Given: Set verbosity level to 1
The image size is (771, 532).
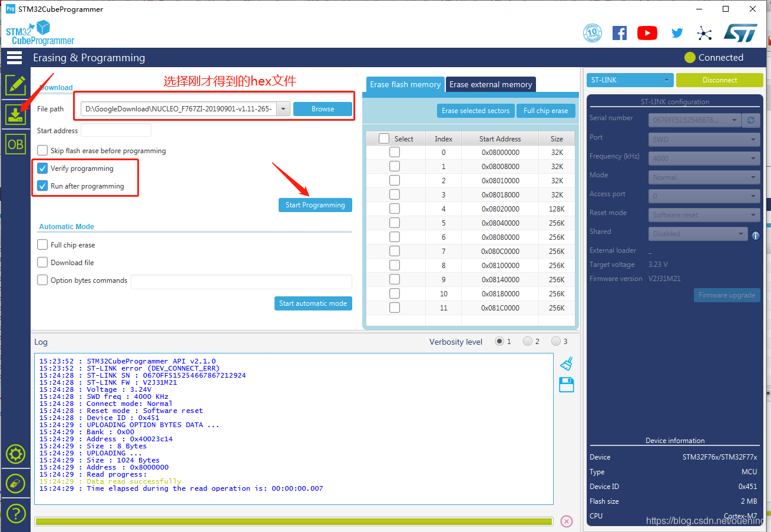Looking at the screenshot, I should coord(499,341).
